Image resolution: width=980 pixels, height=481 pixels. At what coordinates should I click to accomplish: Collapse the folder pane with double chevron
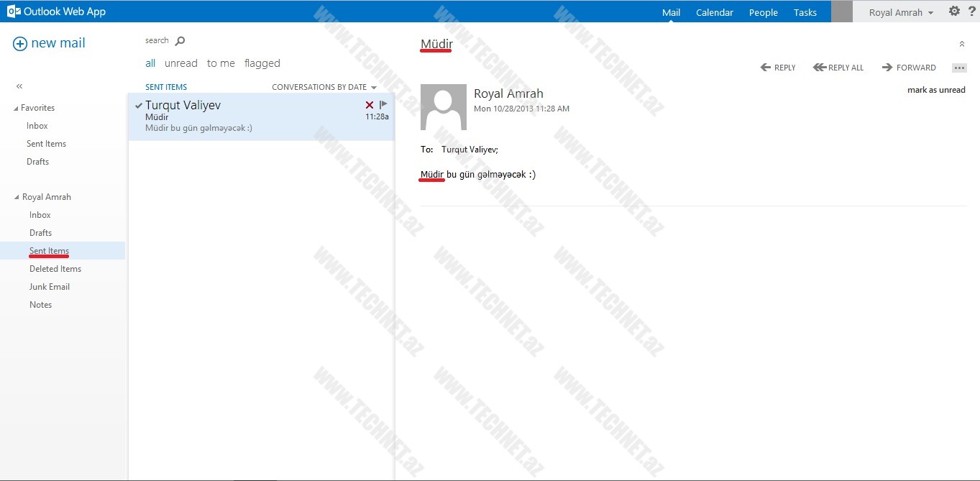point(19,86)
